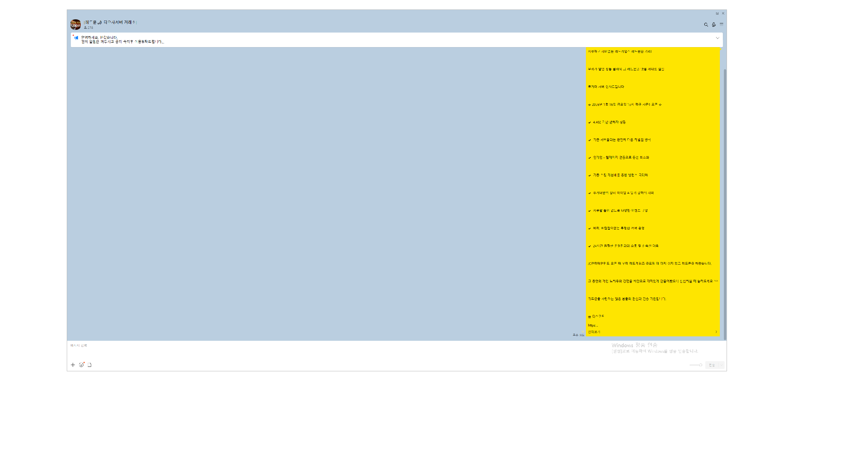Open the emoticon picker smiley

(81, 365)
